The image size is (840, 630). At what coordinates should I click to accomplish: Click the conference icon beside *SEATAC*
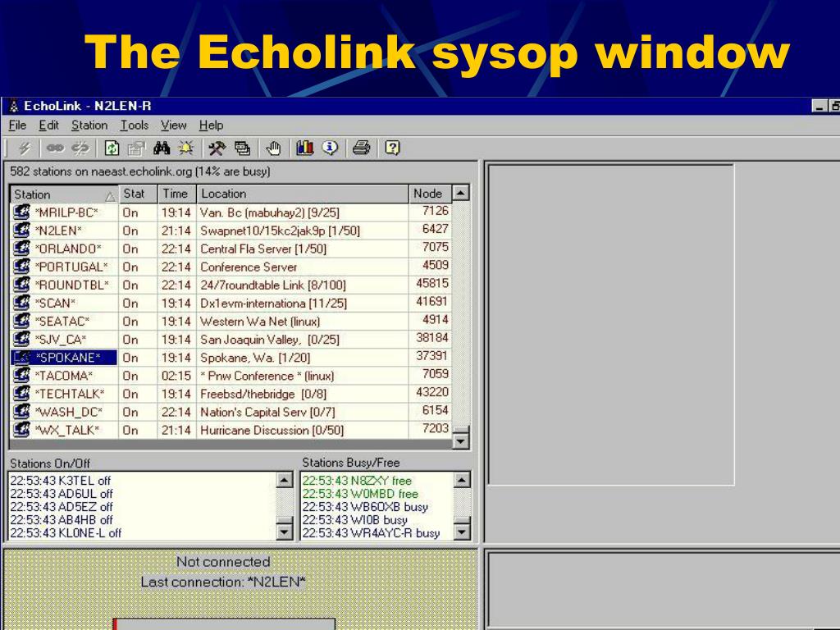point(21,321)
